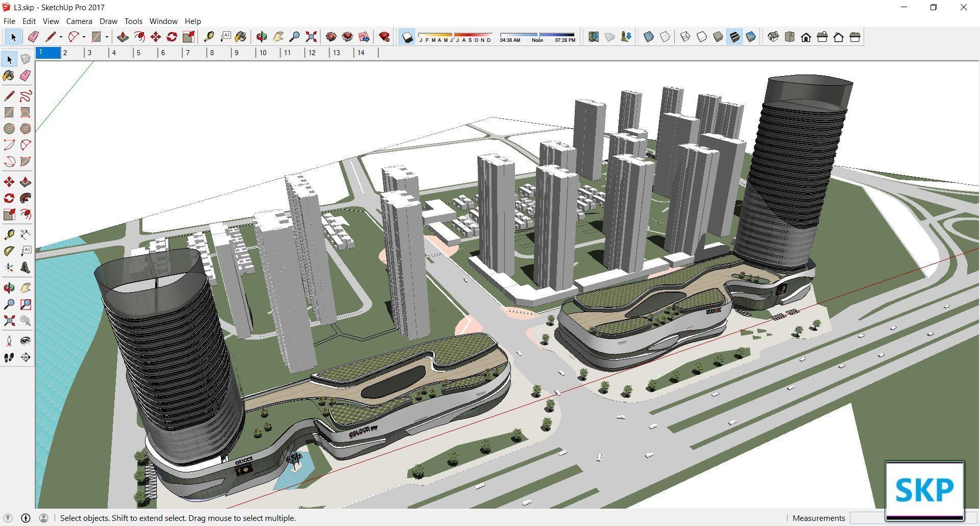Switch to Monochrome face style

pos(751,37)
